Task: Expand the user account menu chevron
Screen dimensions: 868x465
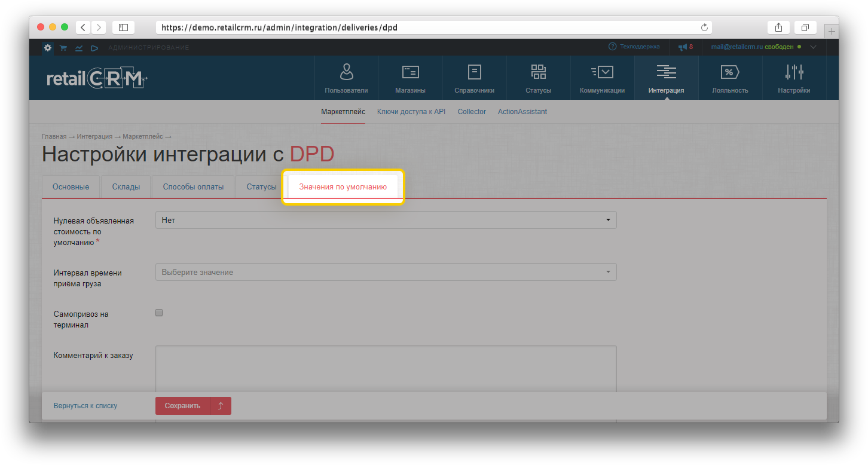Action: 813,47
